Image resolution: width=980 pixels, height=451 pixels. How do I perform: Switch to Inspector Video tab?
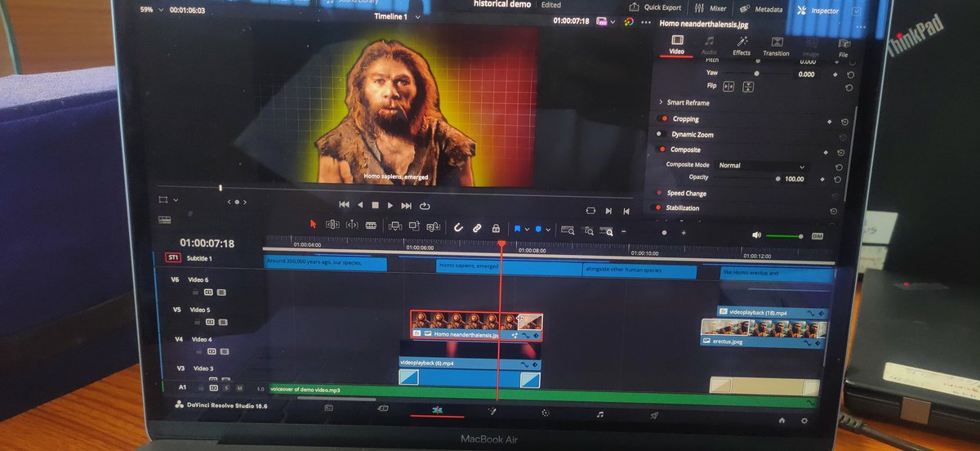point(676,45)
